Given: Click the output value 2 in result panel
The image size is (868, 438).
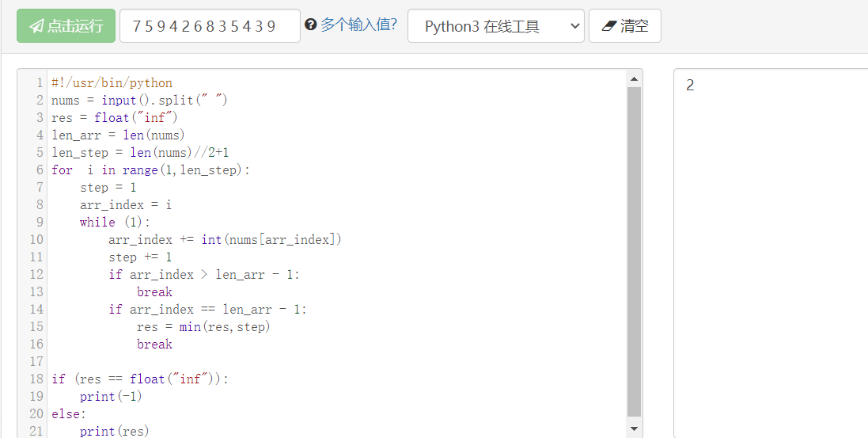Looking at the screenshot, I should coord(690,86).
